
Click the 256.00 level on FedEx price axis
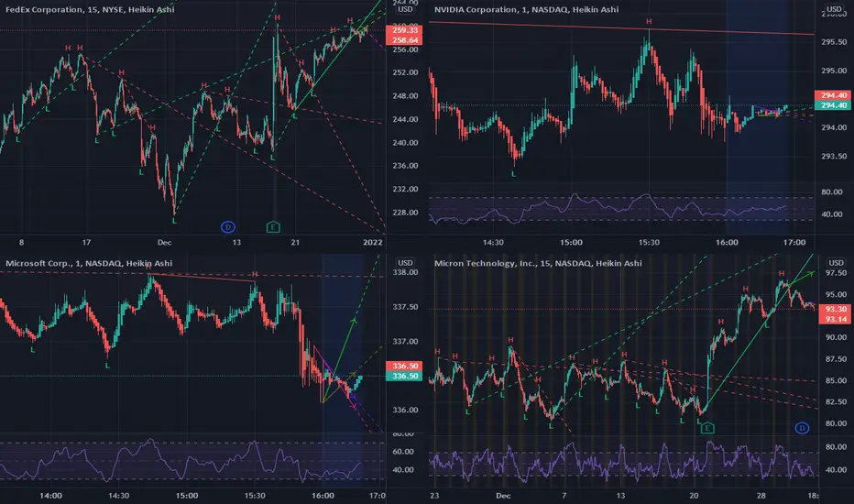pyautogui.click(x=405, y=49)
